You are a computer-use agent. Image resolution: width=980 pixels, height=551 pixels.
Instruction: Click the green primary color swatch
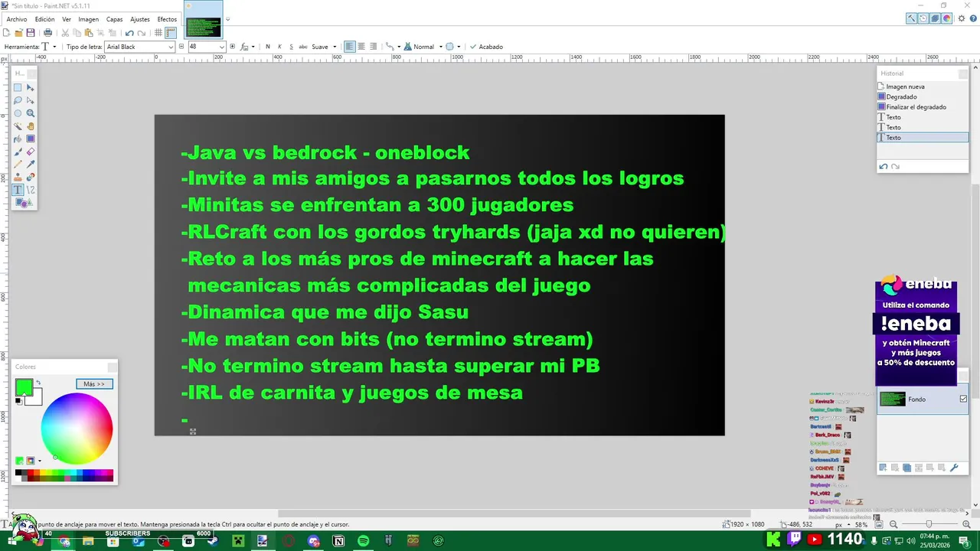pyautogui.click(x=23, y=386)
